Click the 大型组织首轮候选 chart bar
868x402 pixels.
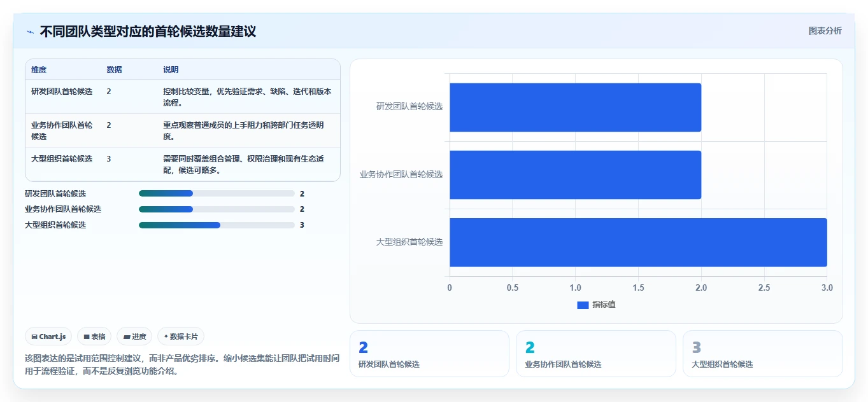point(638,242)
